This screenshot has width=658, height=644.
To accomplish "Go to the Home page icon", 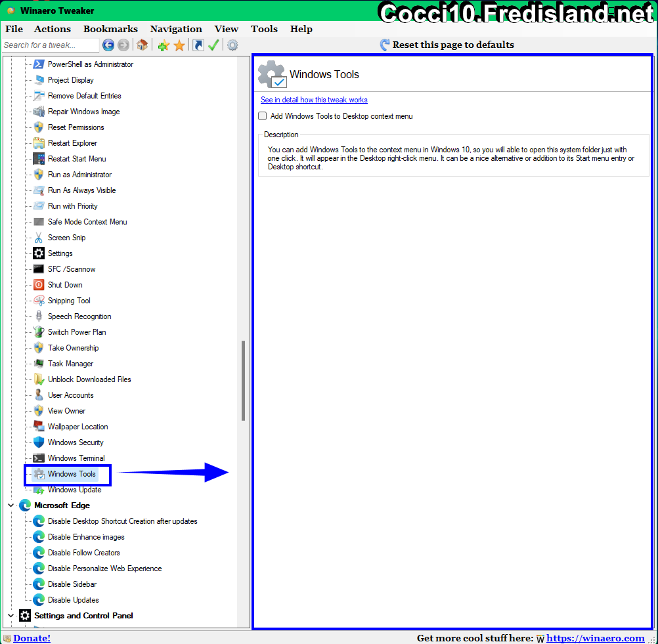I will point(143,45).
